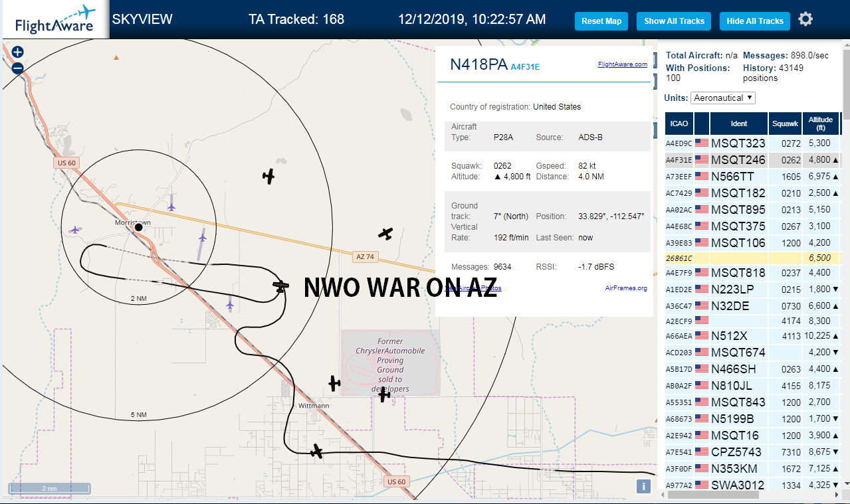Click the black dot marker at Morristown
This screenshot has height=504, width=850.
click(139, 227)
